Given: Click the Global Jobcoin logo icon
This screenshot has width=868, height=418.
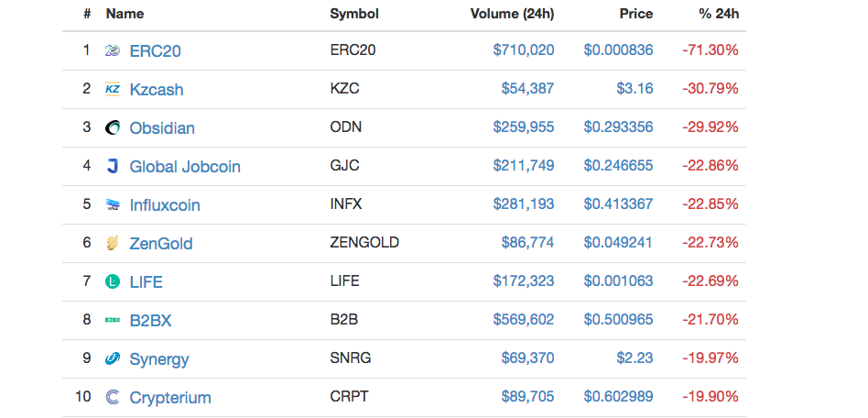Looking at the screenshot, I should (x=113, y=166).
